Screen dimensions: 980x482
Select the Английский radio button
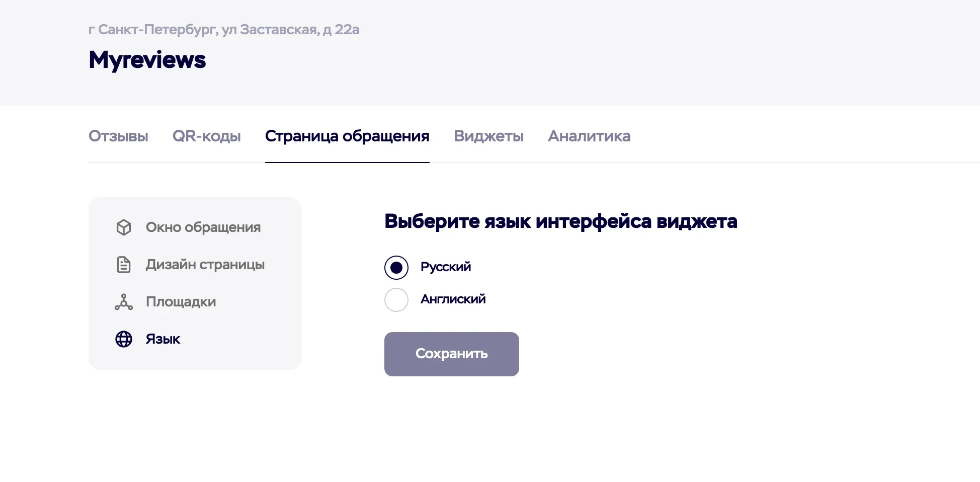(x=396, y=300)
